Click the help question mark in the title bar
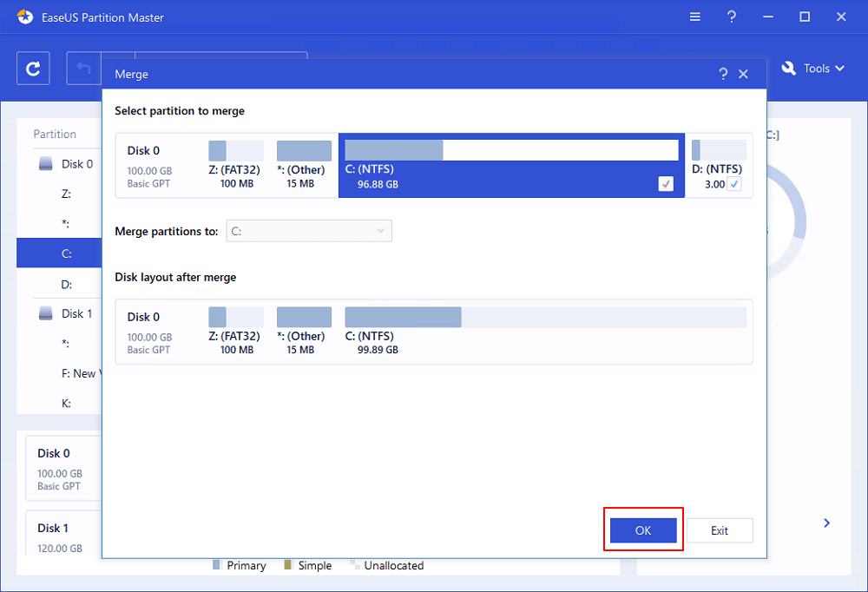868x592 pixels. pyautogui.click(x=733, y=17)
